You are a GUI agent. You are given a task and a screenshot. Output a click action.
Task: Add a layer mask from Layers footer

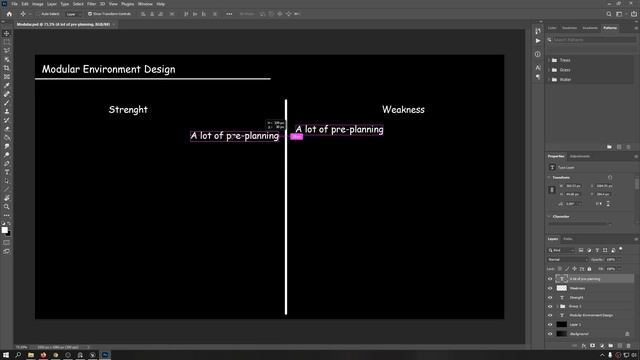tap(592, 346)
